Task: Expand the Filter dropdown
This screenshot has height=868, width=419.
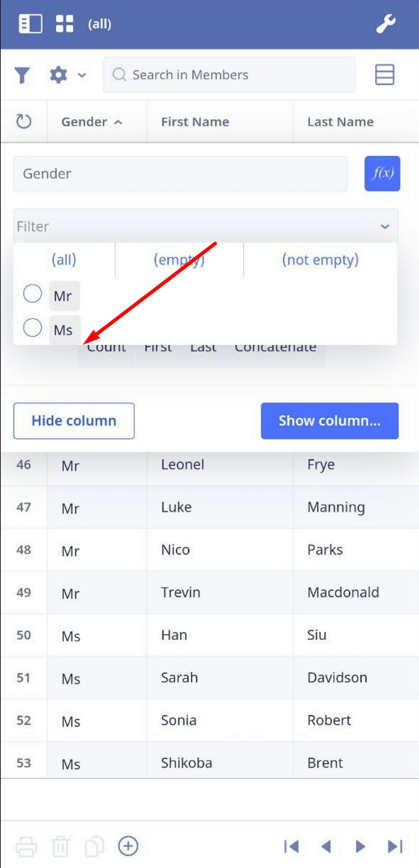Action: 206,227
